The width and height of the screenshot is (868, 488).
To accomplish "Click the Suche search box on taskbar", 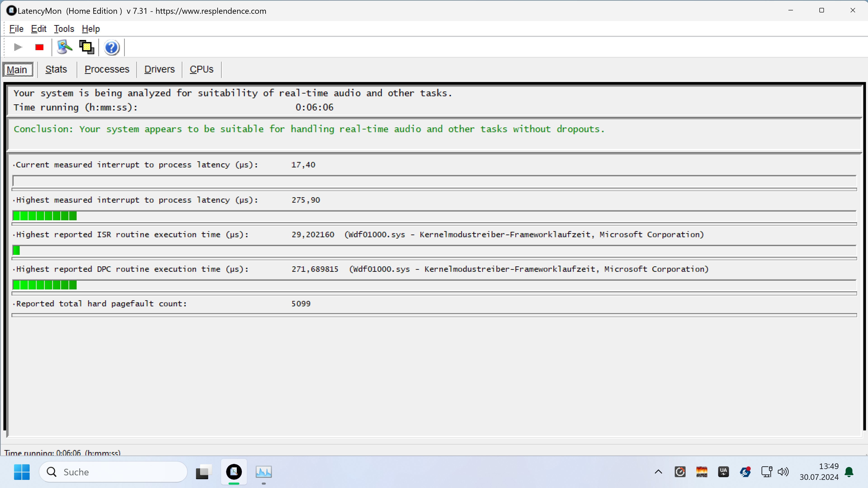I will [113, 472].
